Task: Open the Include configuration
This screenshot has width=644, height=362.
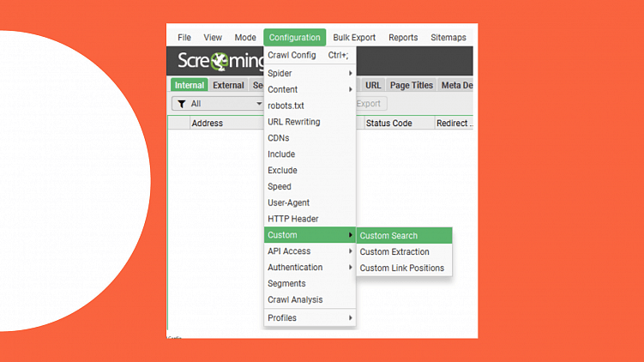Action: (x=310, y=154)
